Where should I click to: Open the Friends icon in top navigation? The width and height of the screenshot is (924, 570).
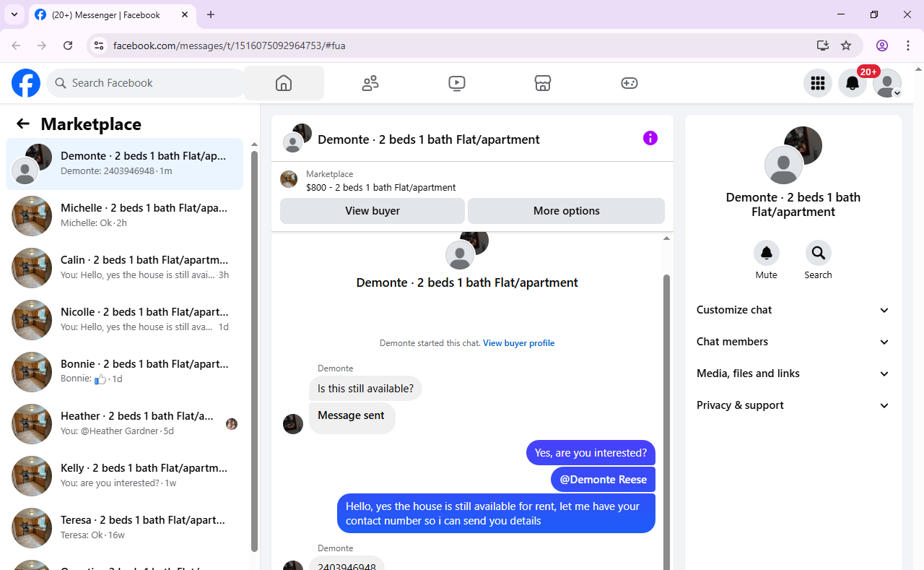pyautogui.click(x=370, y=83)
